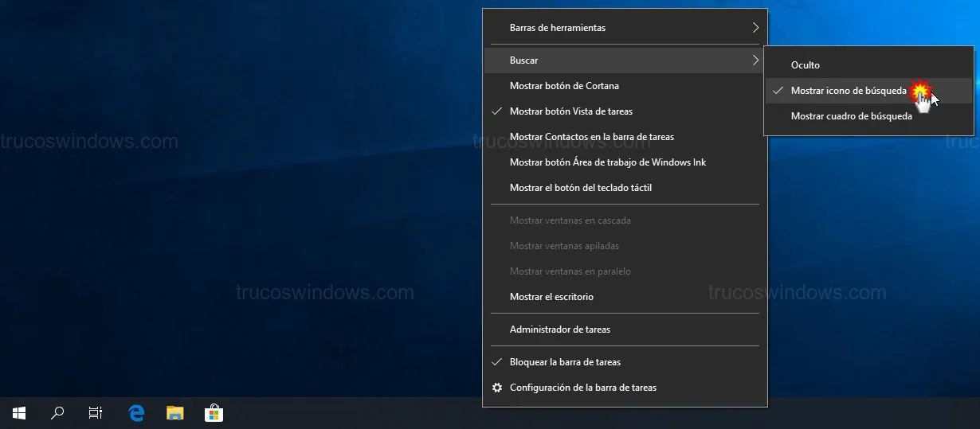The image size is (980, 429).
Task: Toggle 'Mostrar botón Vista de tareas' option
Action: (570, 111)
